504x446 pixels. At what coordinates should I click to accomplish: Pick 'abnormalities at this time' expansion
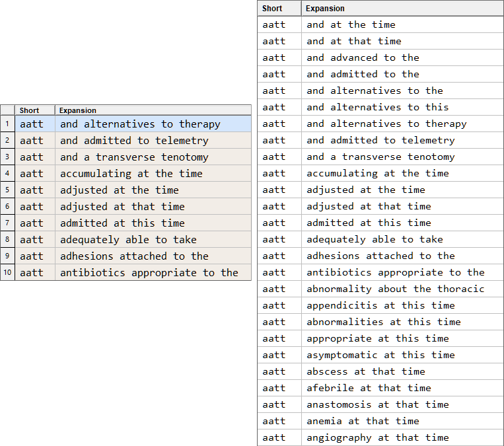[383, 322]
